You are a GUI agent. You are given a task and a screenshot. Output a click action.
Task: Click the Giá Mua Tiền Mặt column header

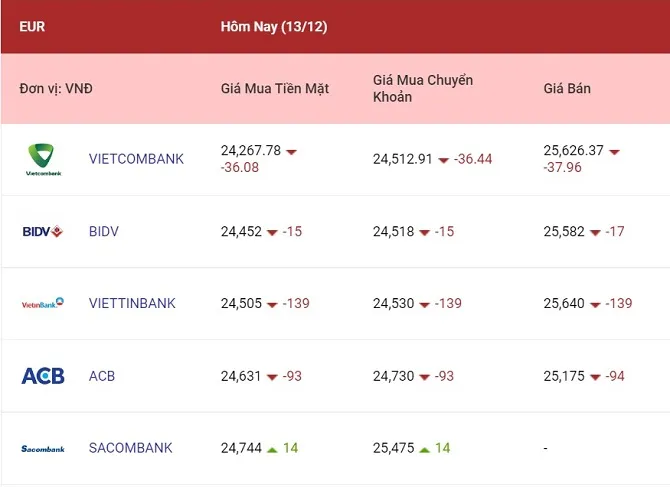275,89
